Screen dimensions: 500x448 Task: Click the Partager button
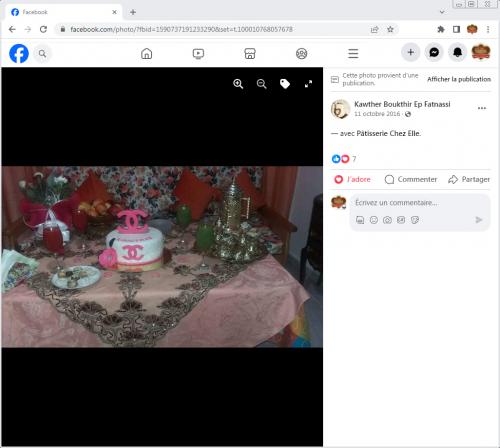pyautogui.click(x=469, y=179)
